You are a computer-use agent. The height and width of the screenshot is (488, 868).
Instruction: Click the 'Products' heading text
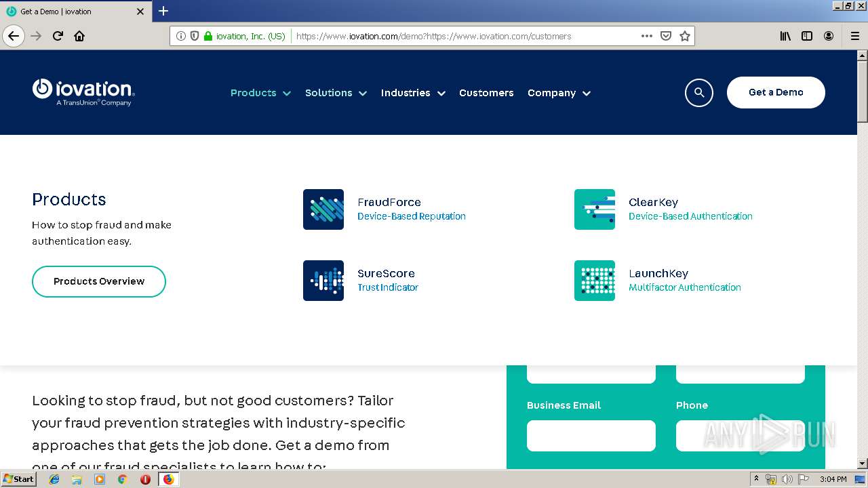point(69,199)
